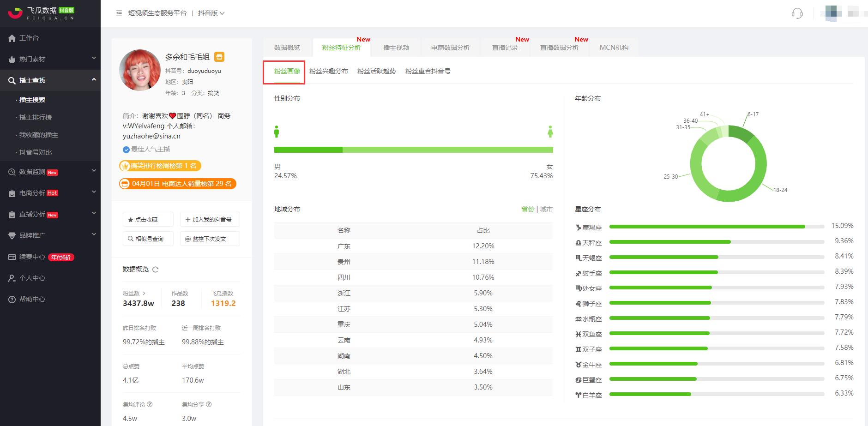Click the crown icon on 搞笑排行榜 badge
868x426 pixels.
coord(125,166)
